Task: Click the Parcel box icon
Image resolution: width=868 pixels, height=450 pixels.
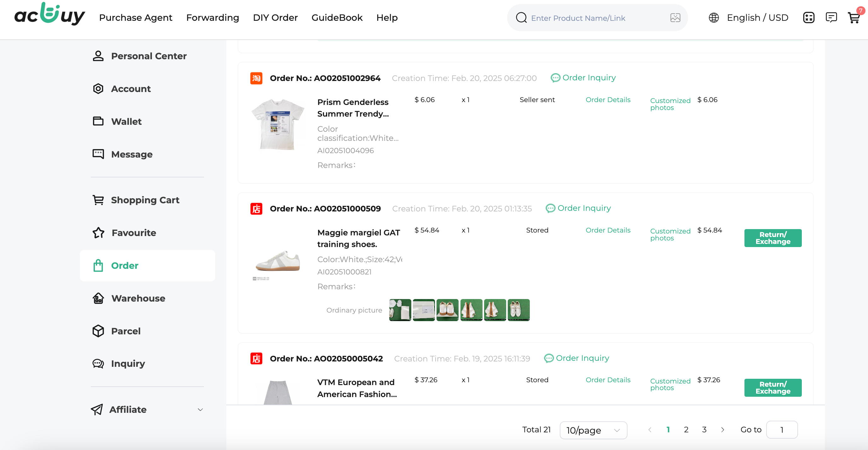Action: tap(98, 331)
